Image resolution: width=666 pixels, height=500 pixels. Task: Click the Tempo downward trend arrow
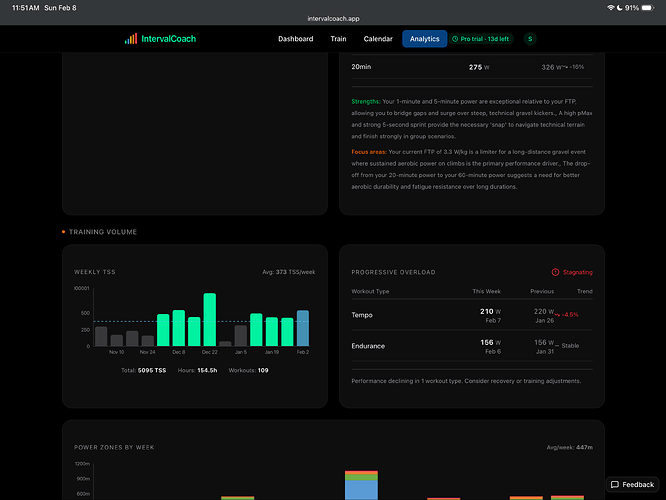pos(558,315)
